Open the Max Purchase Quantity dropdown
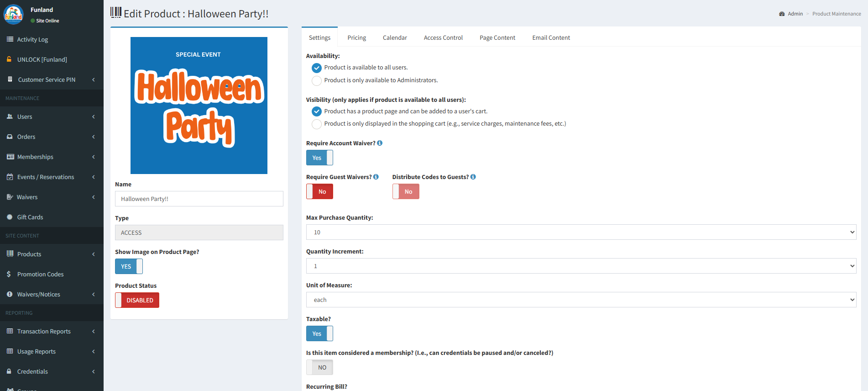The image size is (868, 391). (580, 232)
